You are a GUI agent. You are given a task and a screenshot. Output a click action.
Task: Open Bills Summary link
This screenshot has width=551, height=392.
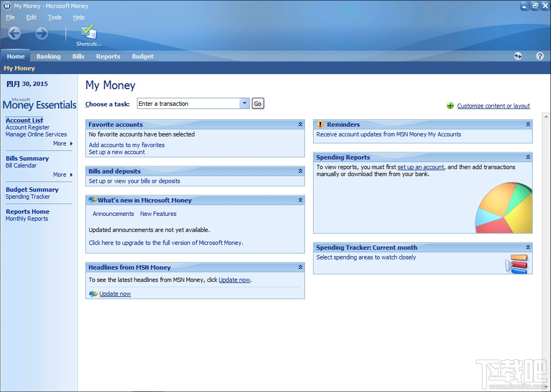tap(27, 158)
